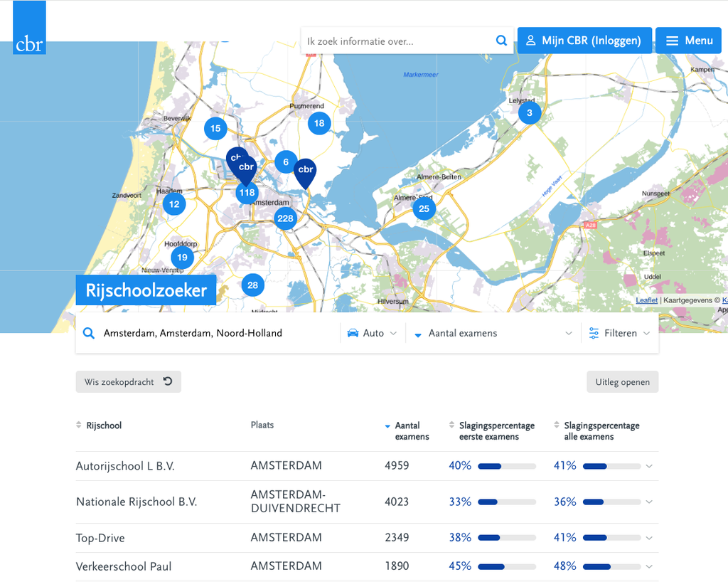Click the cluster marker 18 near Purmerend
This screenshot has height=582, width=728.
(319, 123)
